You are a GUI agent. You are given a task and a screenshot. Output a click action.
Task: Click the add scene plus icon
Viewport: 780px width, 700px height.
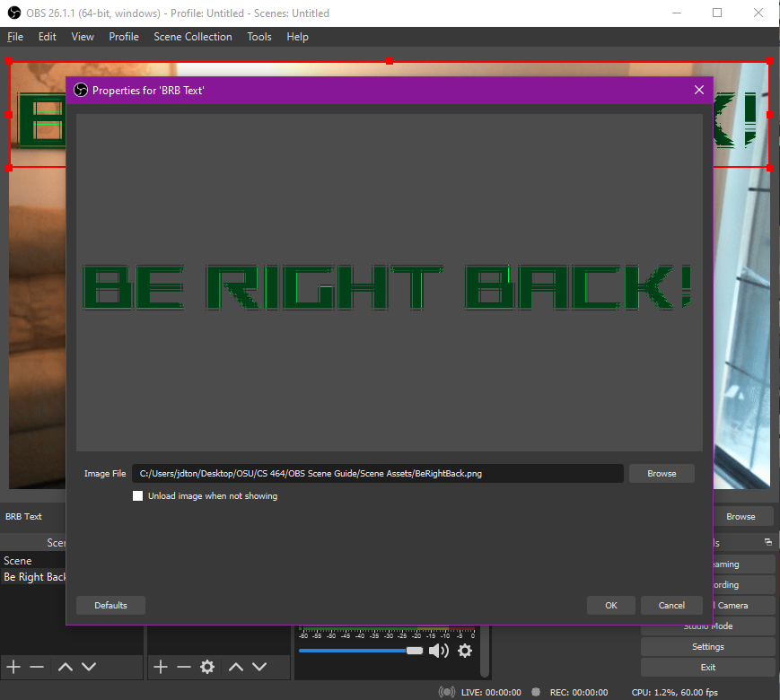13,667
